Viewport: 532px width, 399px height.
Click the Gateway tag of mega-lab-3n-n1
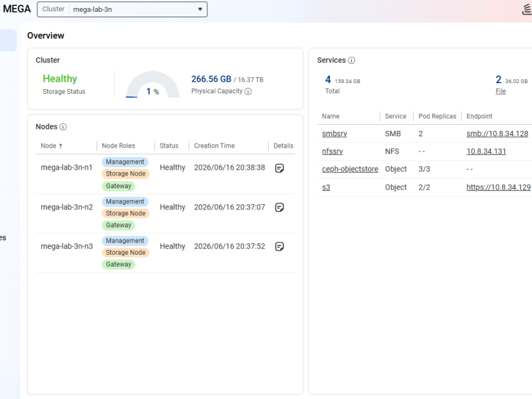pos(118,186)
